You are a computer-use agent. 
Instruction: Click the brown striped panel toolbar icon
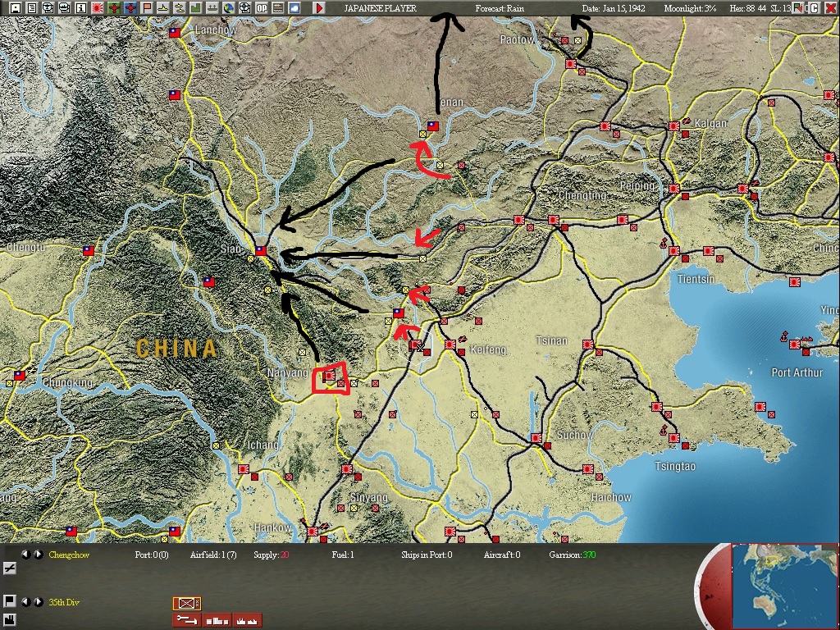277,8
